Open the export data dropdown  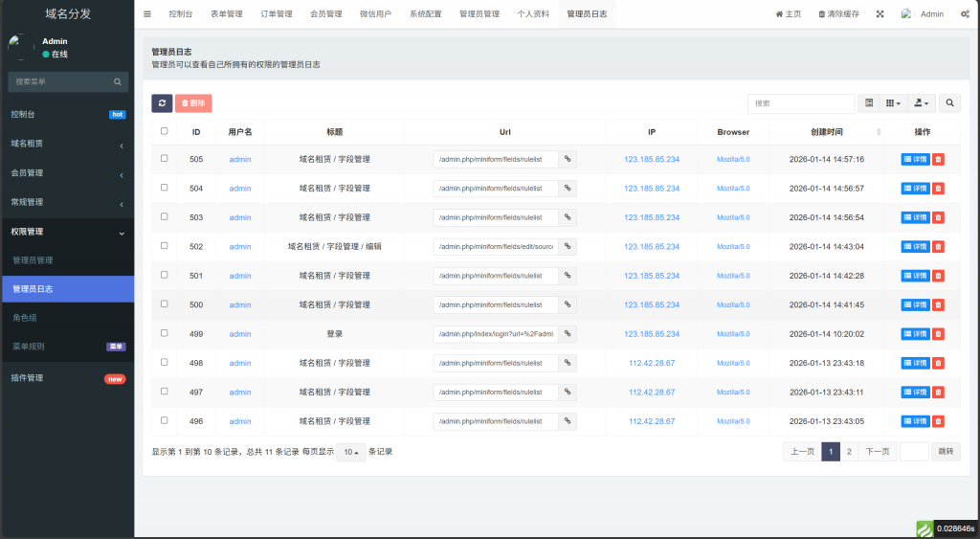[x=922, y=103]
